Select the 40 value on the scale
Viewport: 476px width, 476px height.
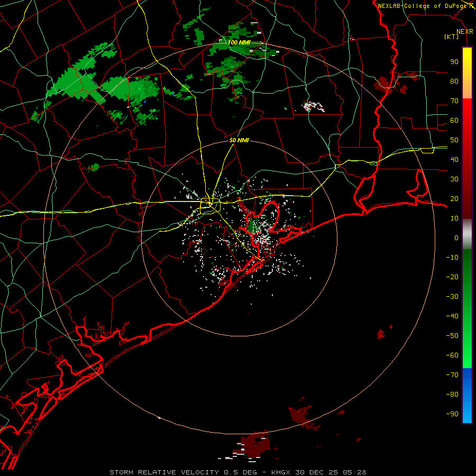click(454, 159)
